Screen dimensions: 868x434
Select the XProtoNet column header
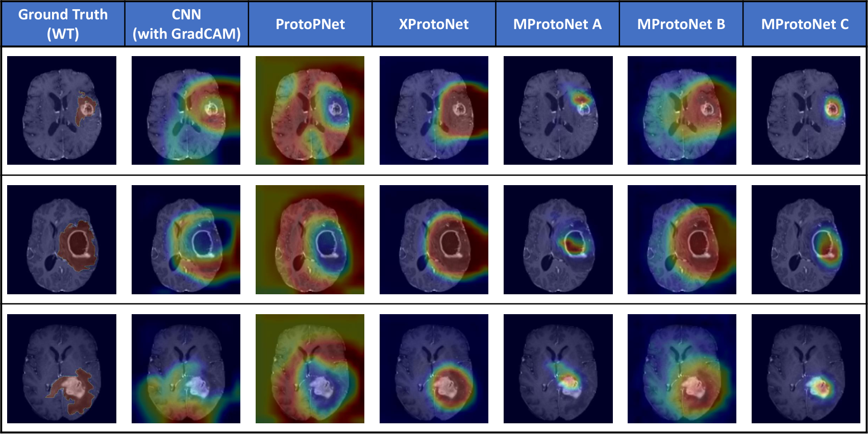(x=434, y=24)
